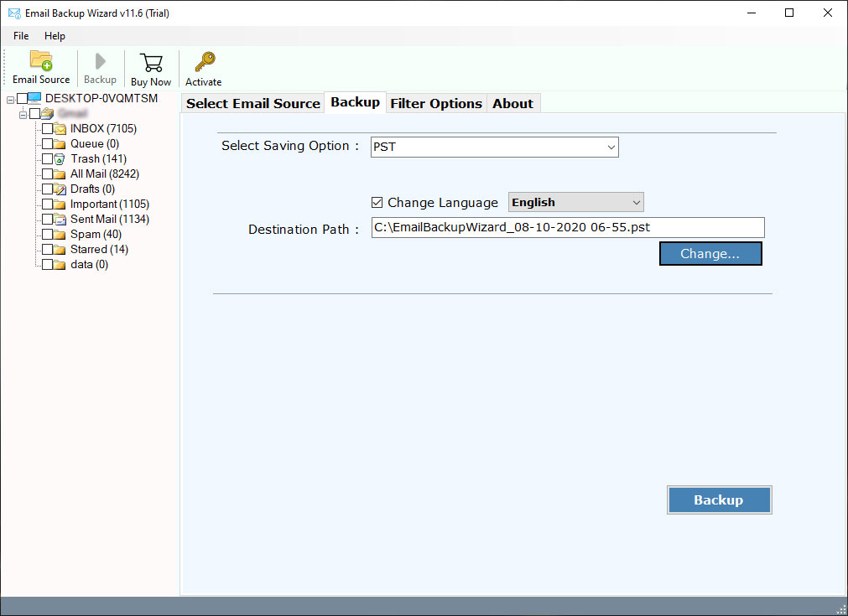Click the INBOX envelope folder icon

[x=60, y=128]
